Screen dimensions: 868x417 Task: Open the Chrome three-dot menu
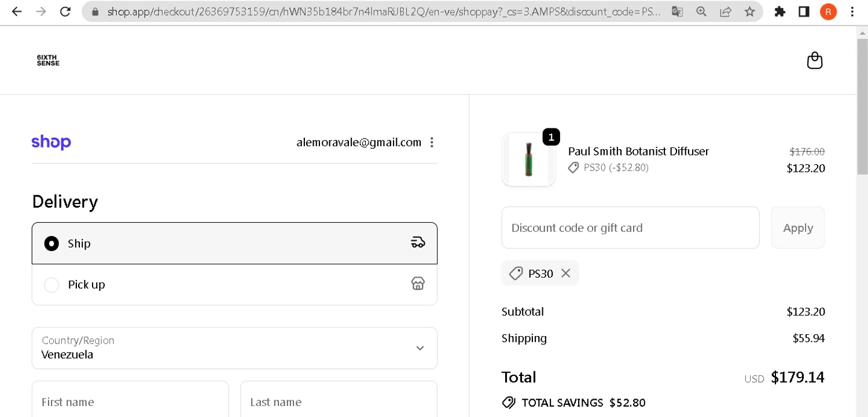coord(852,12)
